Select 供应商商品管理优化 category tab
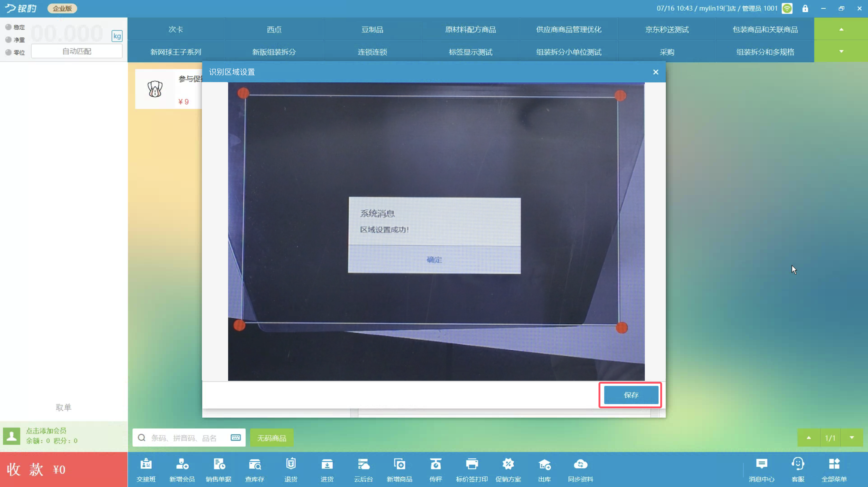Viewport: 868px width, 487px height. point(569,29)
